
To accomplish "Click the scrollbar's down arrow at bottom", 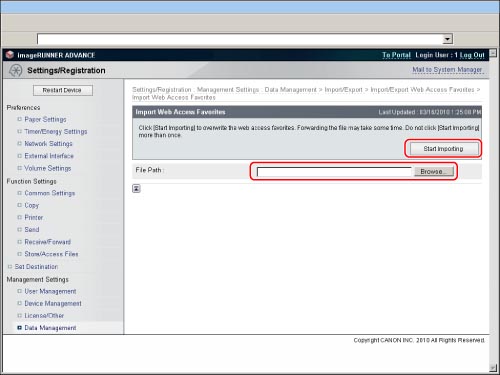I will click(x=493, y=367).
